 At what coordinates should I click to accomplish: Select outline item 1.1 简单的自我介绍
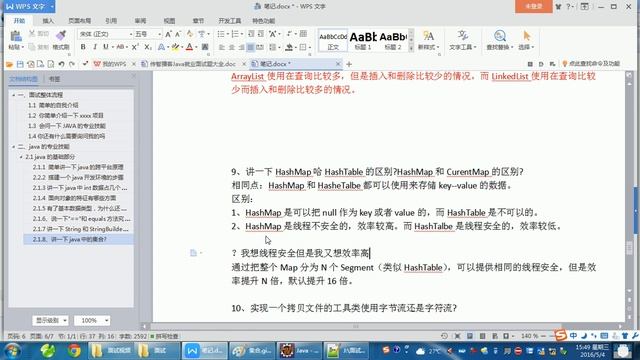point(53,105)
